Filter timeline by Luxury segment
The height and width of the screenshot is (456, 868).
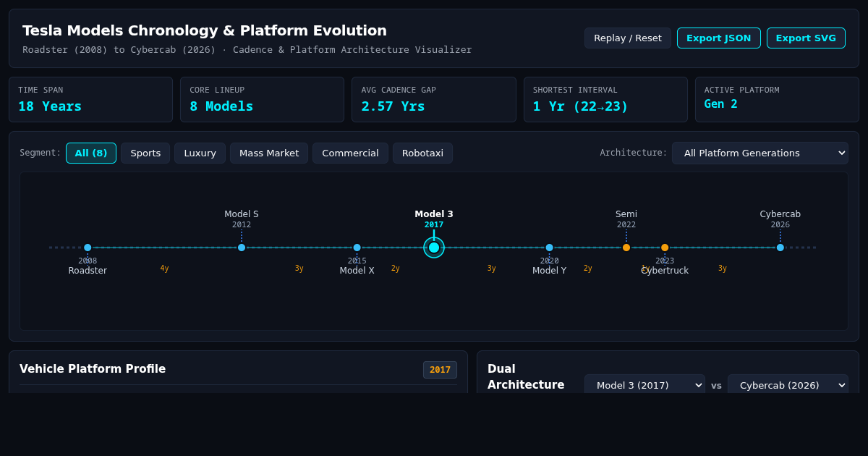[200, 153]
